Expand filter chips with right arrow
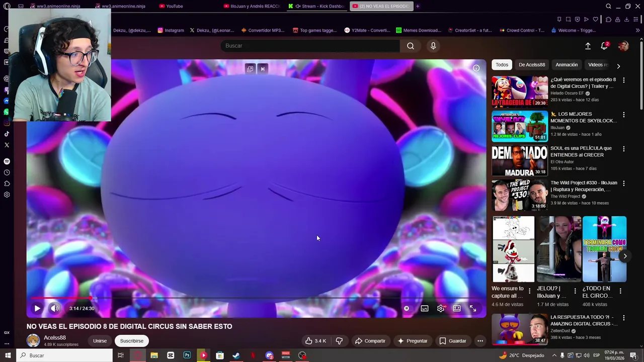 (618, 66)
